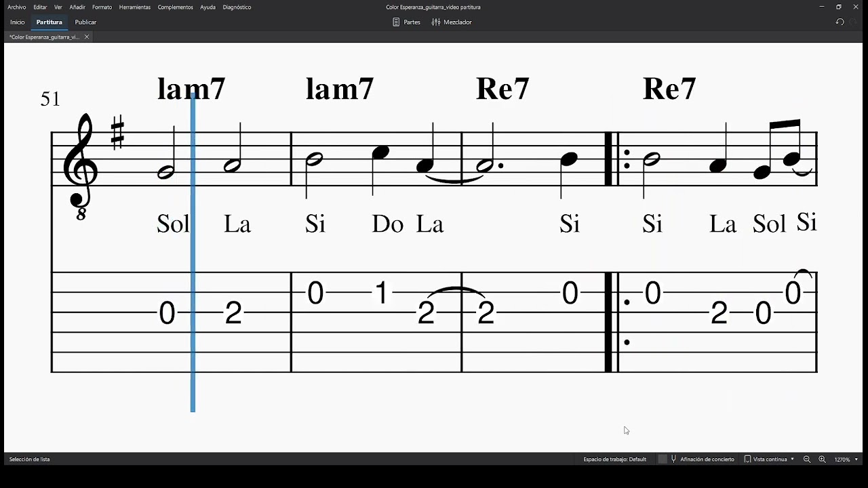Open the Herramientas menu

(x=135, y=7)
